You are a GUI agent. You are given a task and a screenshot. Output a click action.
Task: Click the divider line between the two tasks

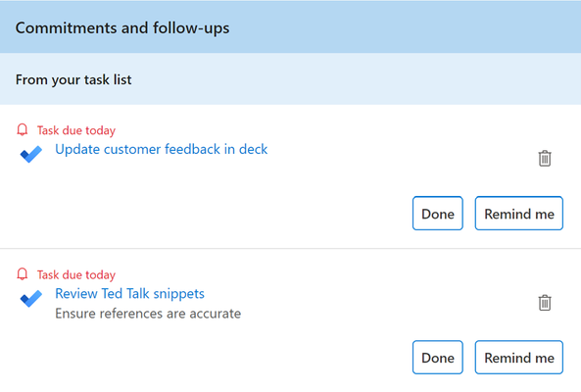click(290, 248)
